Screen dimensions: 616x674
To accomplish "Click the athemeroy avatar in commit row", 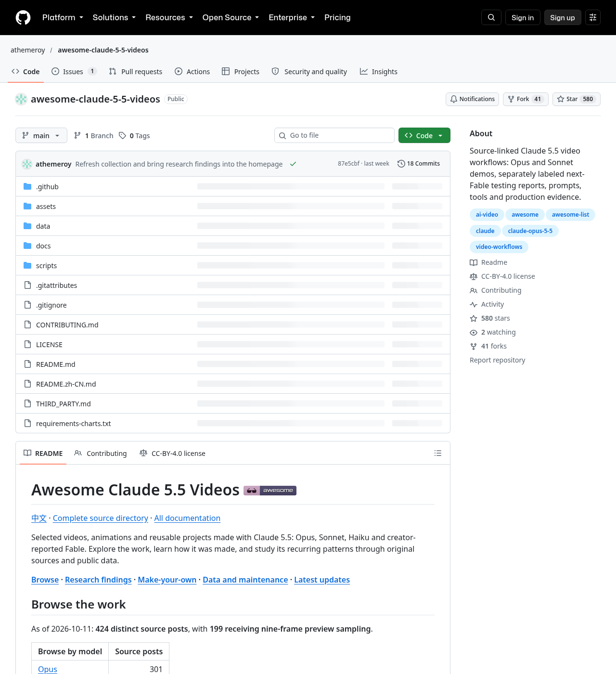I will click(27, 164).
